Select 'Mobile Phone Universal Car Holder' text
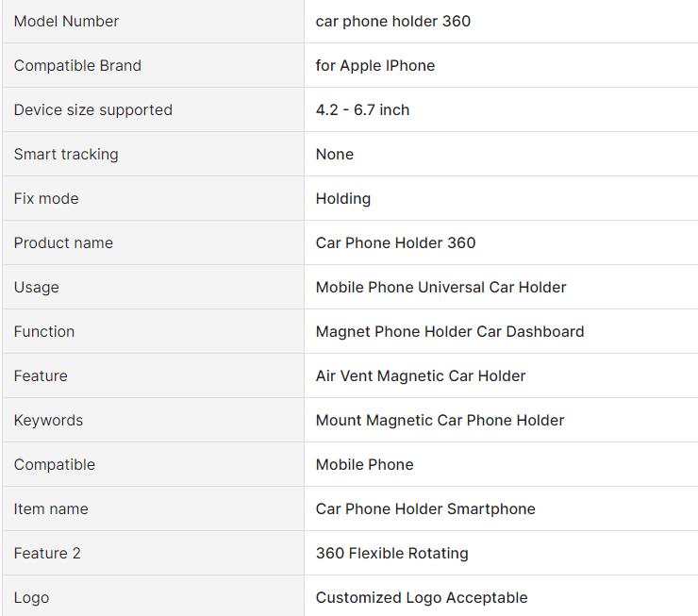 pyautogui.click(x=440, y=287)
